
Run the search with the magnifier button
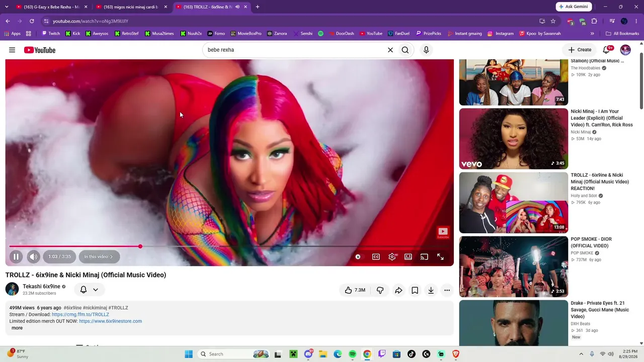click(405, 50)
